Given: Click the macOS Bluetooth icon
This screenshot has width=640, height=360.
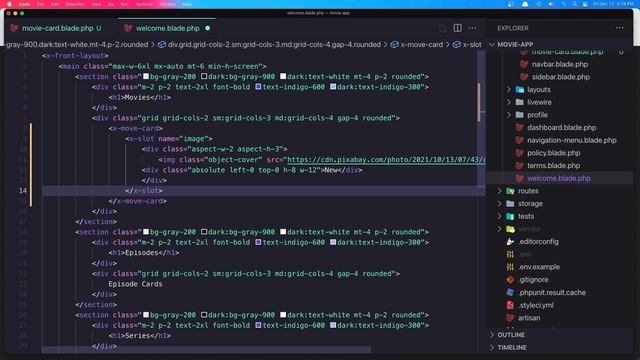Looking at the screenshot, I should (x=563, y=4).
